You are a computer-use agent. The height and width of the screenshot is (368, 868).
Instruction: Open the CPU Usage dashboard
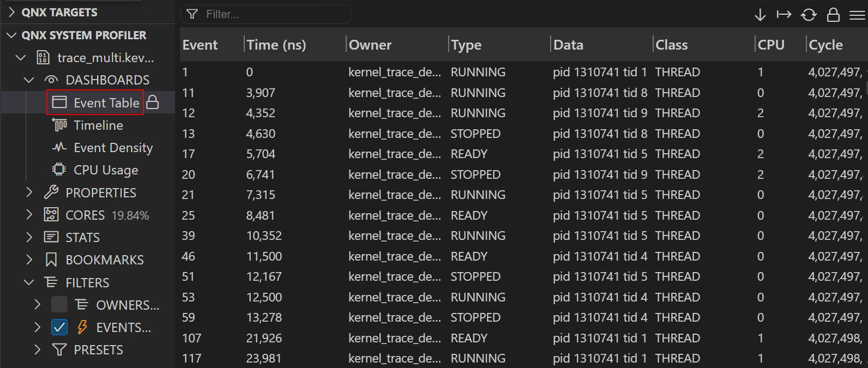[105, 170]
